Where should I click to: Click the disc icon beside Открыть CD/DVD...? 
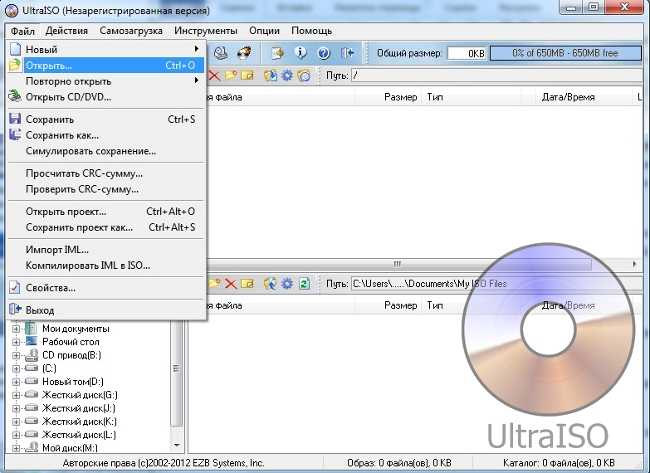[x=15, y=96]
